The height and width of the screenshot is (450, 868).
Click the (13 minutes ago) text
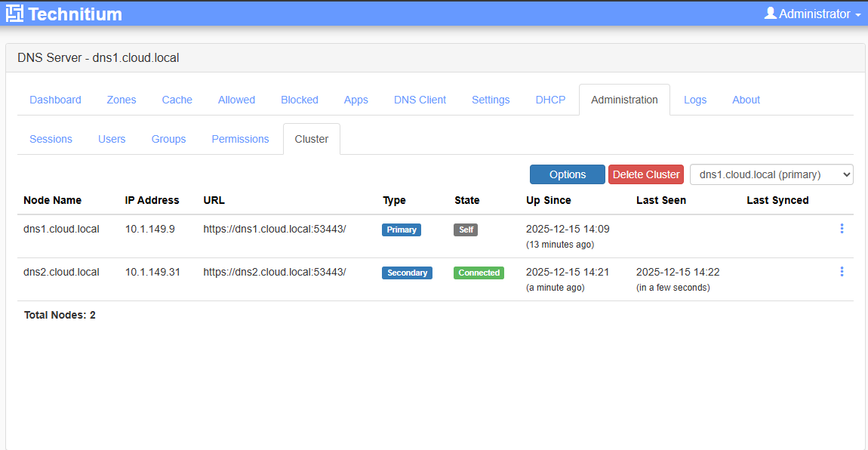(559, 244)
